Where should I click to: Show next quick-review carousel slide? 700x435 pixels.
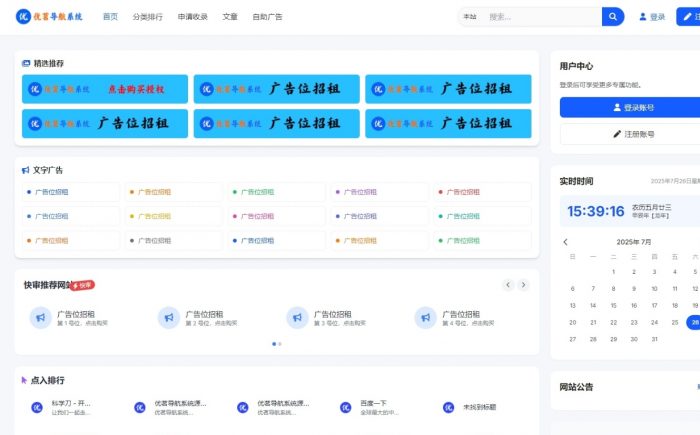pyautogui.click(x=523, y=285)
